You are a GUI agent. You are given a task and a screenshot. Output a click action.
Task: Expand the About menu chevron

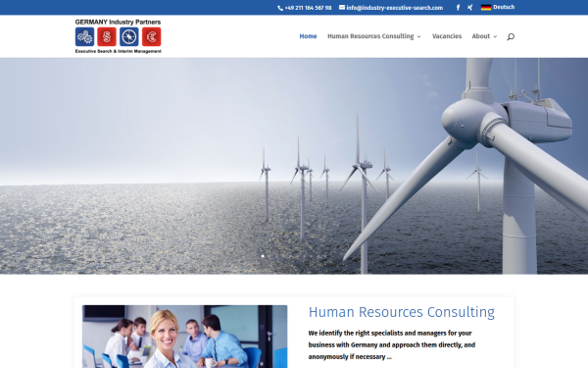[495, 37]
